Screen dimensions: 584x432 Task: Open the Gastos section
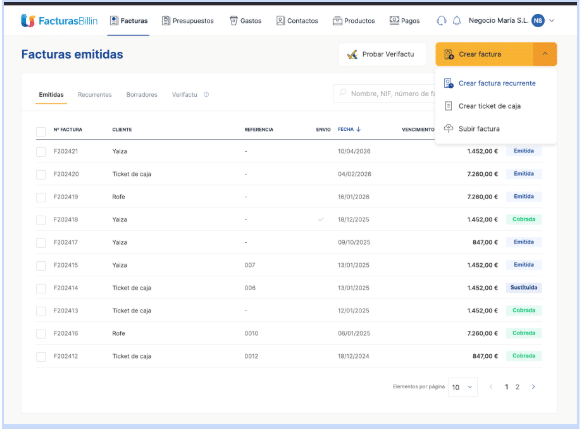245,20
